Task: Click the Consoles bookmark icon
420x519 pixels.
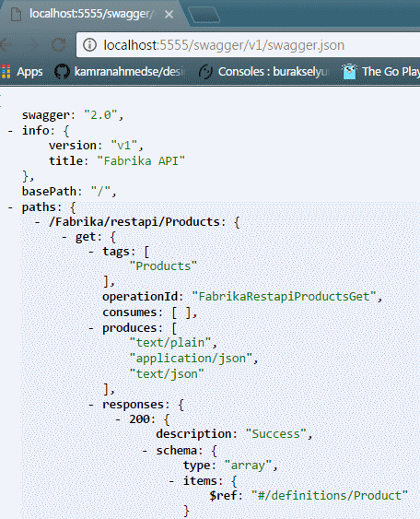Action: (x=205, y=72)
